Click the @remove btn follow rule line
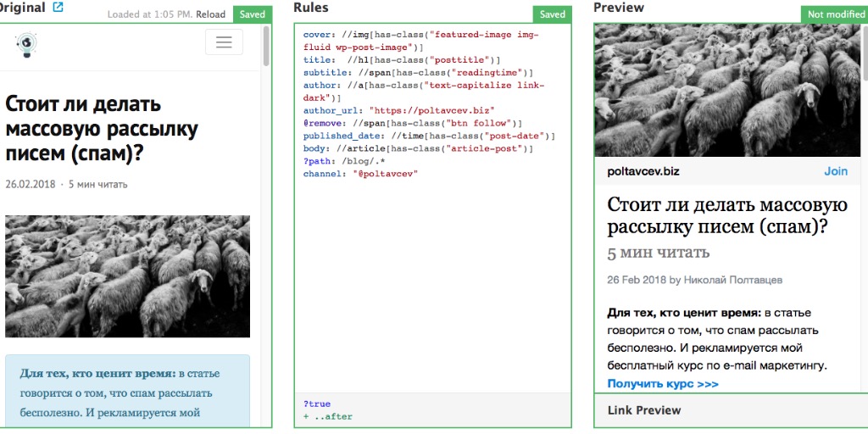 413,123
